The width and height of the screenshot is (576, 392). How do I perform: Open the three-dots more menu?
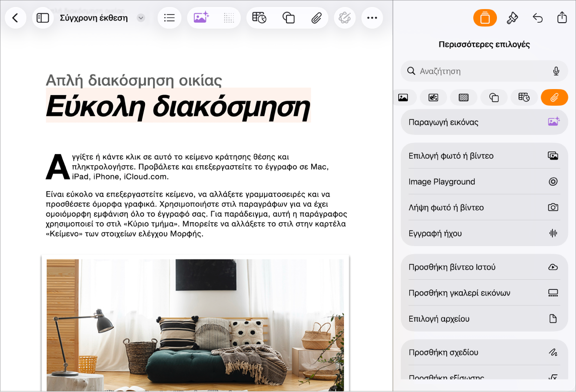point(372,18)
